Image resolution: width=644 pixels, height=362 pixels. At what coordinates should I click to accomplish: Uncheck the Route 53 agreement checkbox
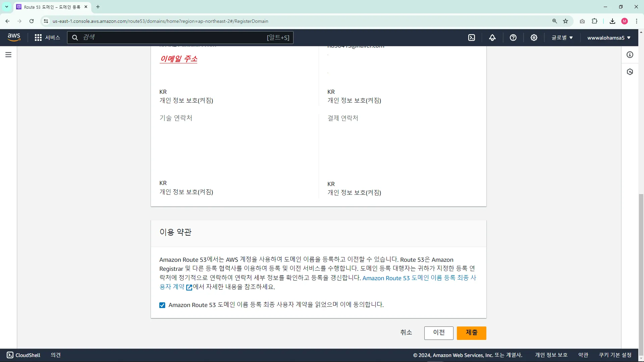tap(162, 305)
